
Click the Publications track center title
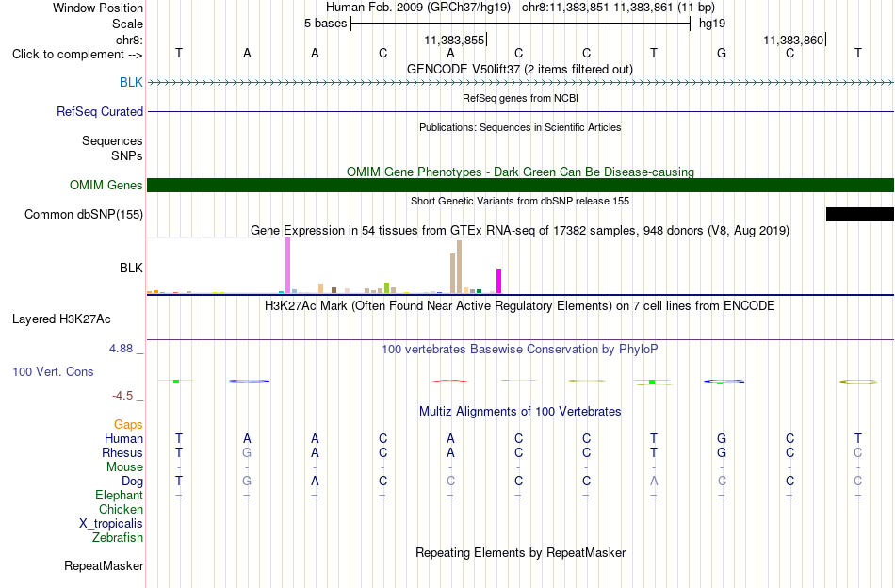coord(520,127)
